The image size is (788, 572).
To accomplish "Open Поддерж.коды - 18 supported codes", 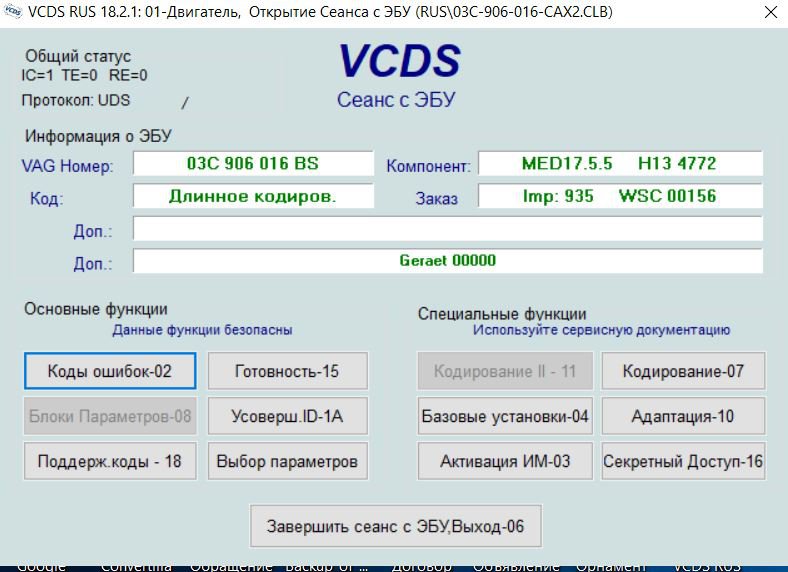I will [x=110, y=461].
